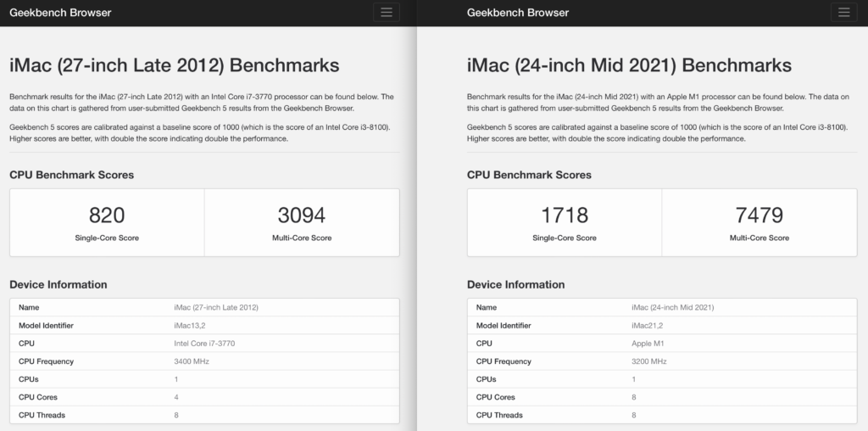Click Geekbench Browser logo on left page
This screenshot has height=431, width=868.
click(x=60, y=13)
